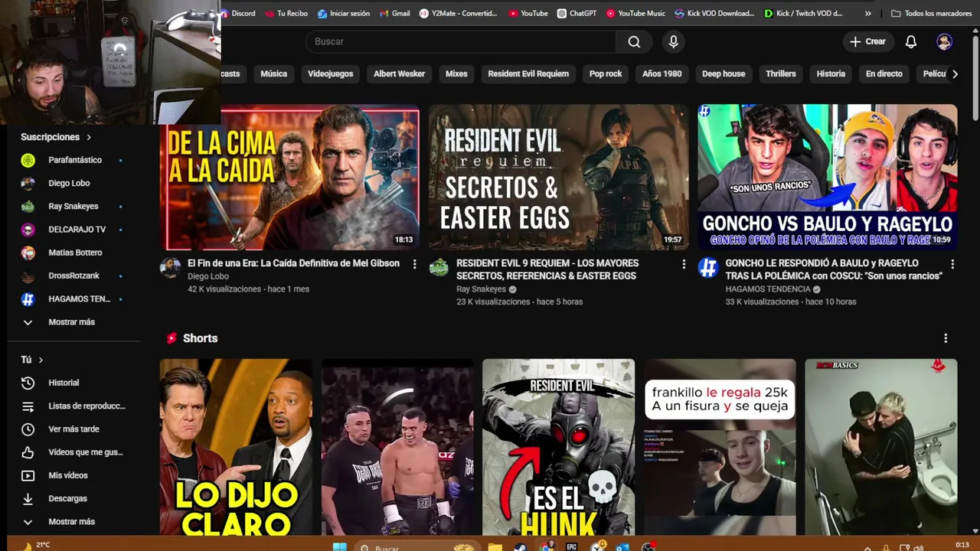The height and width of the screenshot is (551, 980).
Task: Focus the Buscar search field
Action: tap(461, 41)
